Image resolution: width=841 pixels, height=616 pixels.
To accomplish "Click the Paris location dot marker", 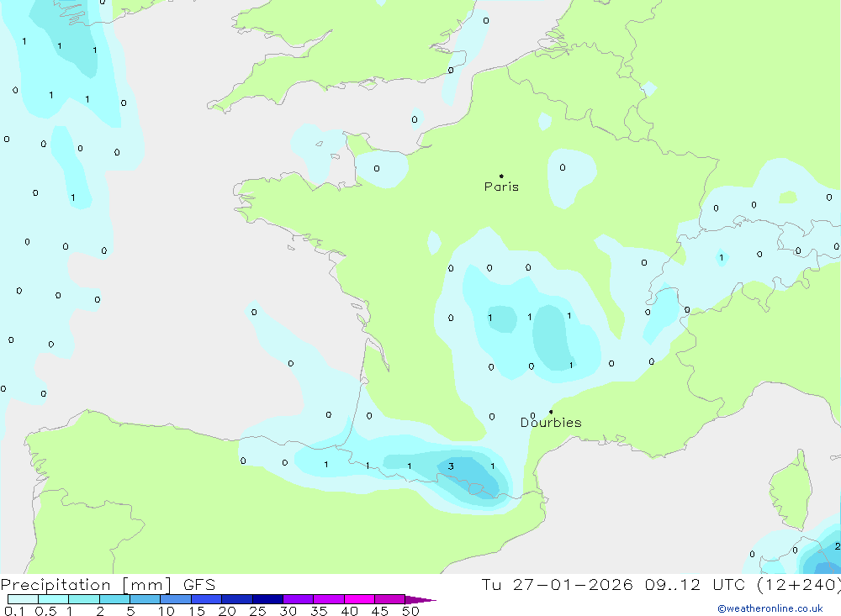I will (x=501, y=176).
